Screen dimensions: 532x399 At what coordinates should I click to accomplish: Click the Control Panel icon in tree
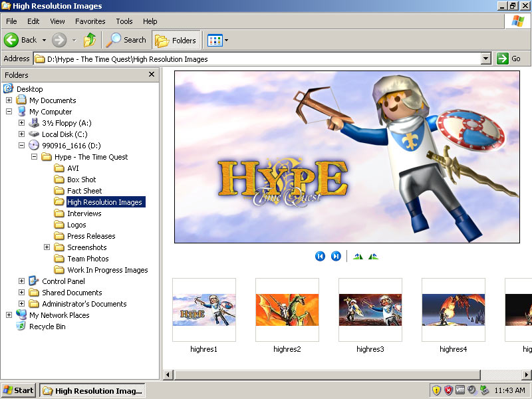pyautogui.click(x=34, y=281)
